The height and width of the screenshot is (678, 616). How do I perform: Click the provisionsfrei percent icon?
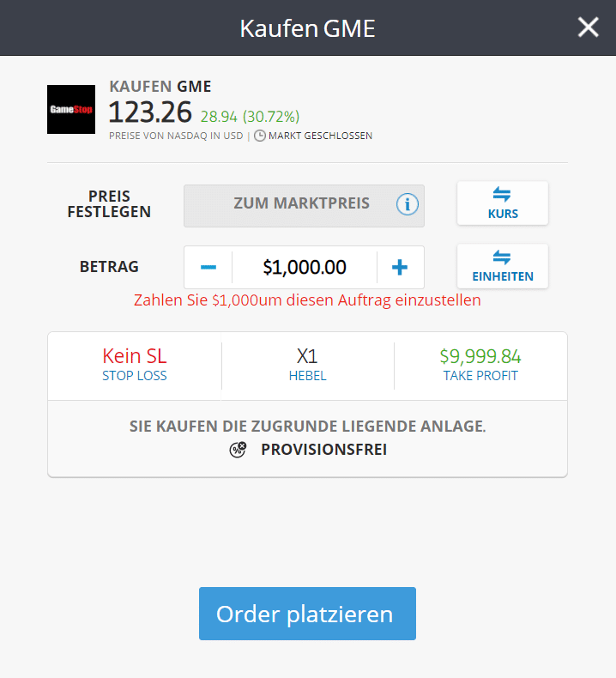click(x=238, y=450)
